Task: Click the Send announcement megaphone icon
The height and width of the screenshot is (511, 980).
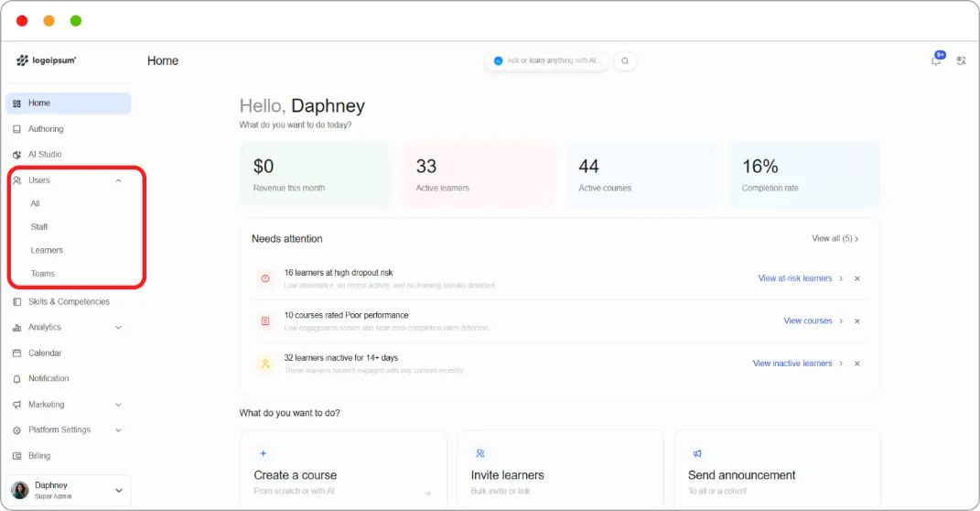Action: [x=697, y=453]
